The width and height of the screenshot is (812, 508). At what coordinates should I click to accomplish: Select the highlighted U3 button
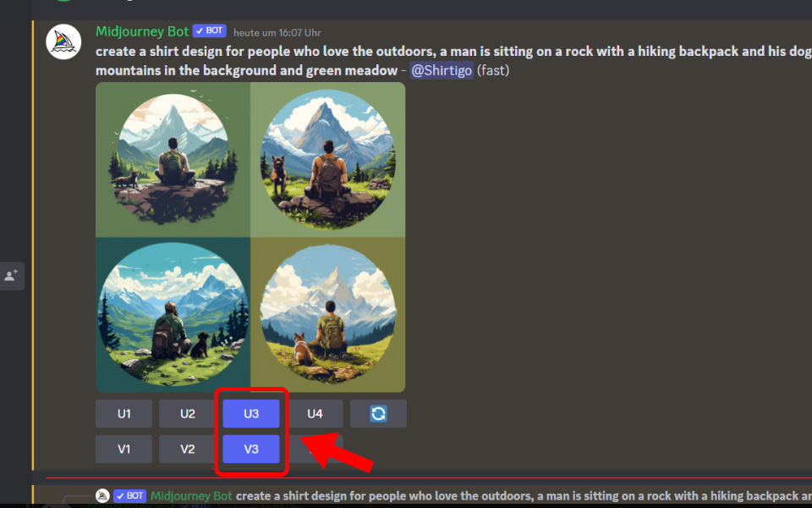[x=251, y=414]
